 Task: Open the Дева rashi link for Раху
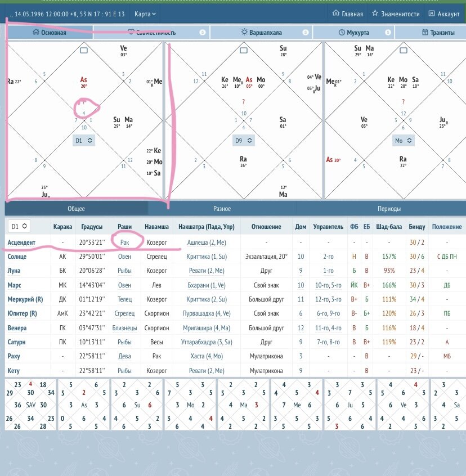click(124, 356)
